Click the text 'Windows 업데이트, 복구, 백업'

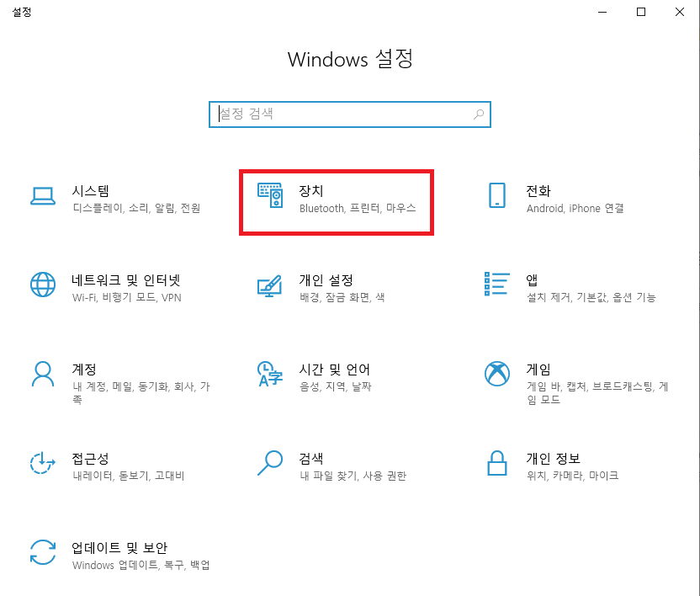(141, 565)
